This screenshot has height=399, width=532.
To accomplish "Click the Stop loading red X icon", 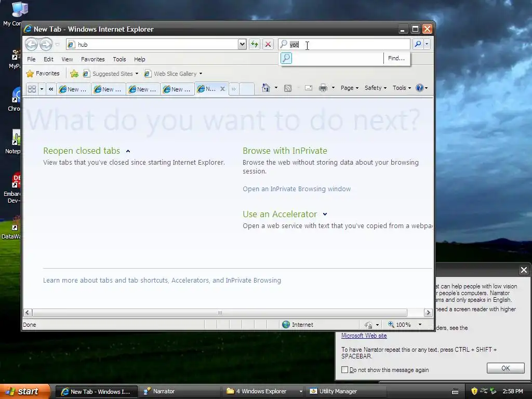I will point(268,44).
